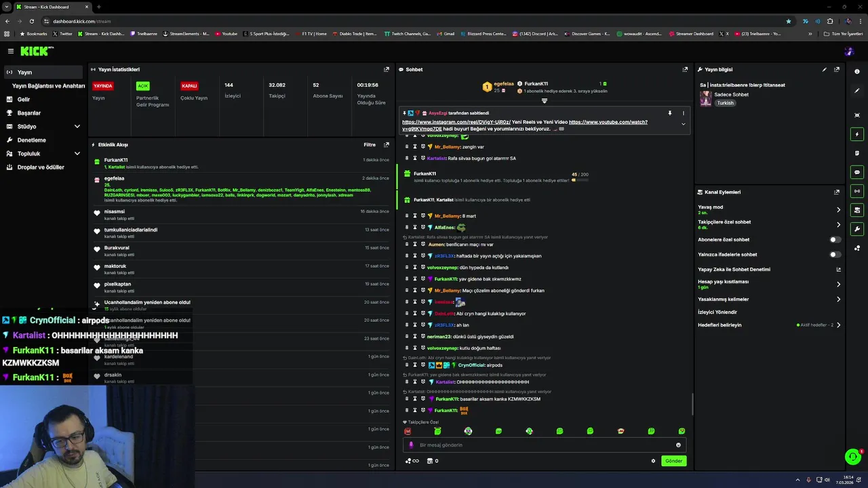This screenshot has height=488, width=868.
Task: Click nisasmsi in the activity feed
Action: point(115,211)
